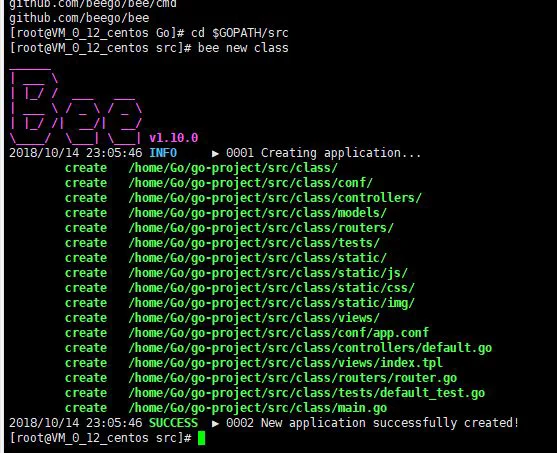The image size is (557, 453).
Task: Click the path ending in controllers/default.go
Action: coord(310,348)
